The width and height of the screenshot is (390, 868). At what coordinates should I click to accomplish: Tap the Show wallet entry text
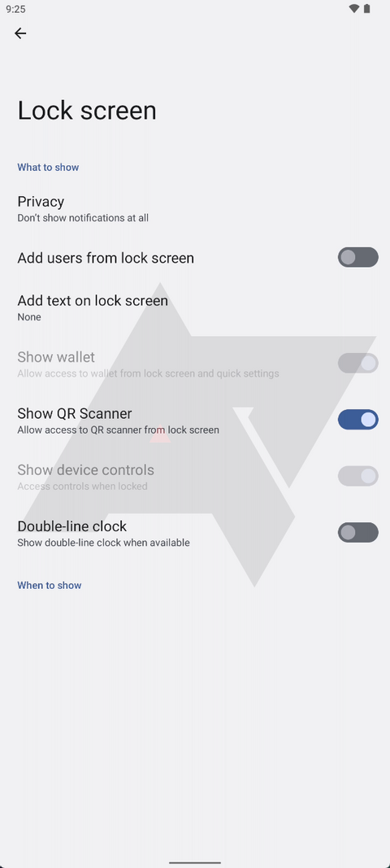56,357
